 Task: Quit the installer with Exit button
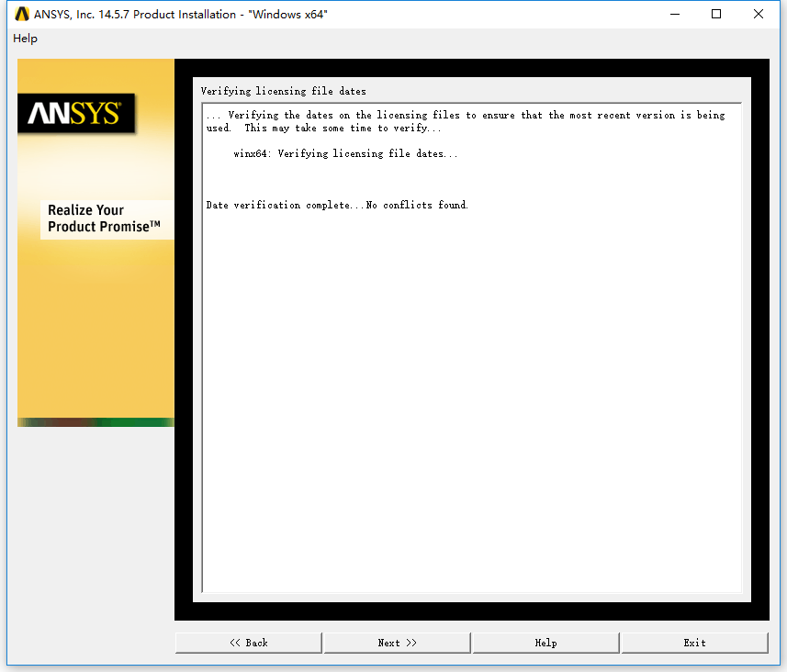[x=694, y=643]
